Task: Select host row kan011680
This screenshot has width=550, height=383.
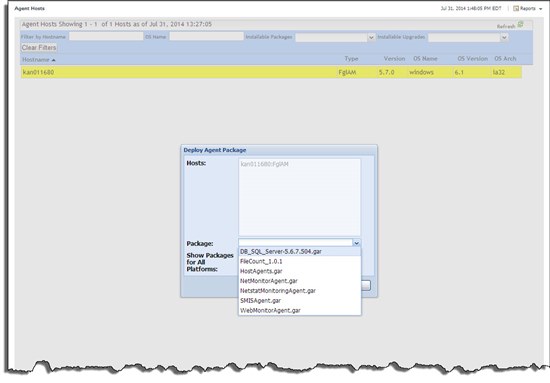Action: [271, 72]
